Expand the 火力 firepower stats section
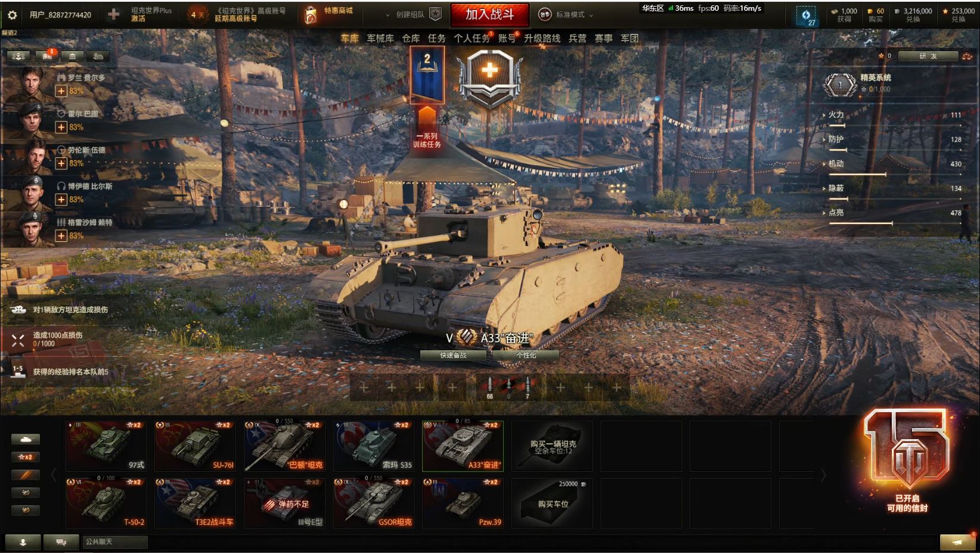 pos(836,114)
